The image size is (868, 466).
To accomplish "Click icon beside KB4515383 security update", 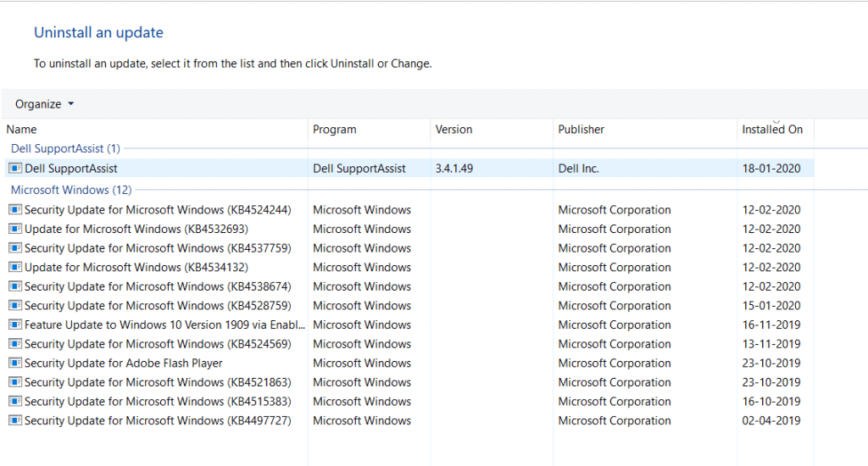I will [x=15, y=402].
